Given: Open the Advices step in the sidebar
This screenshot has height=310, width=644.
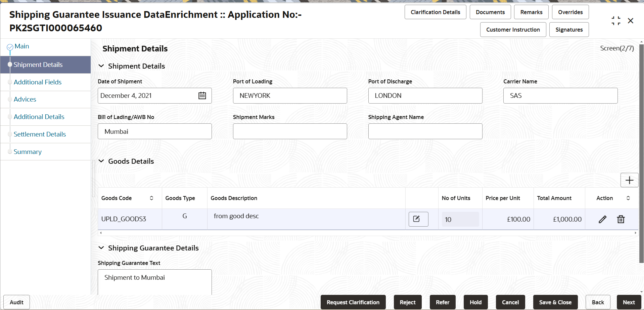Looking at the screenshot, I should (x=25, y=99).
